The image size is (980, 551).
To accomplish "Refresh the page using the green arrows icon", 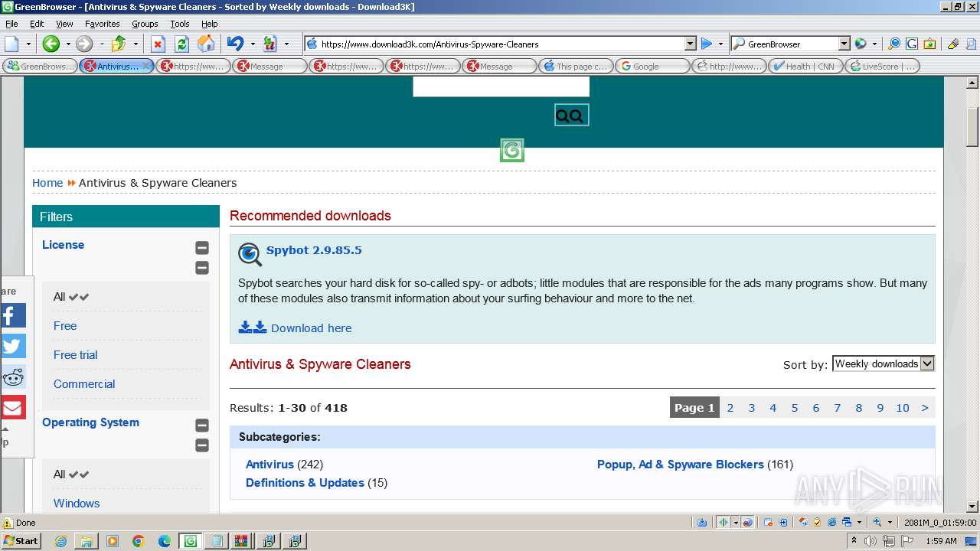I will tap(181, 44).
